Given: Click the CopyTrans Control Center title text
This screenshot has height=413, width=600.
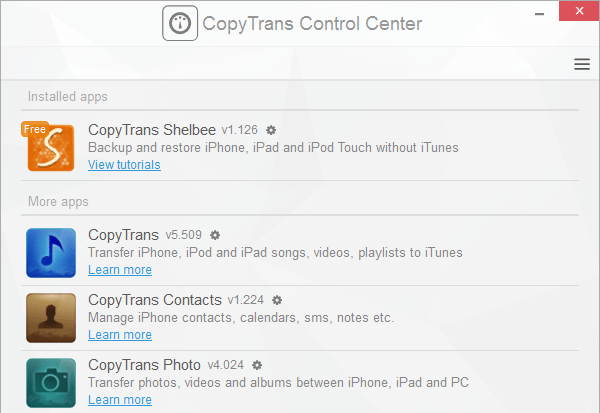Looking at the screenshot, I should point(312,24).
